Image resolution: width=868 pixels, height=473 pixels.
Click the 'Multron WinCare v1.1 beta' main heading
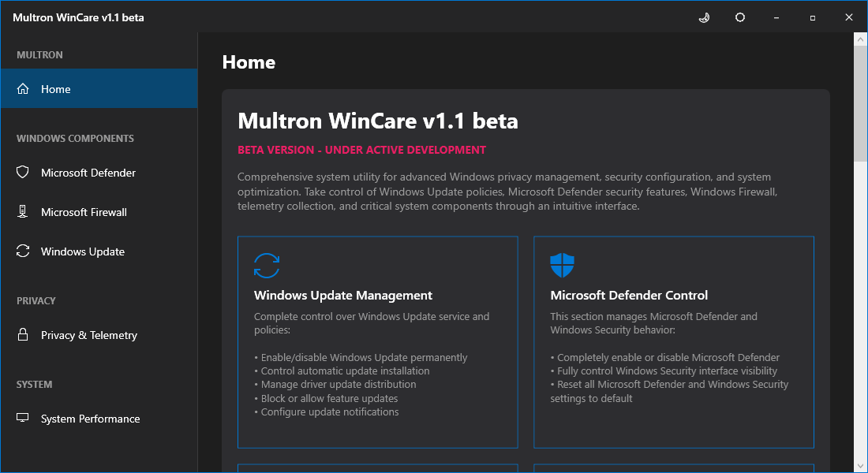coord(377,121)
